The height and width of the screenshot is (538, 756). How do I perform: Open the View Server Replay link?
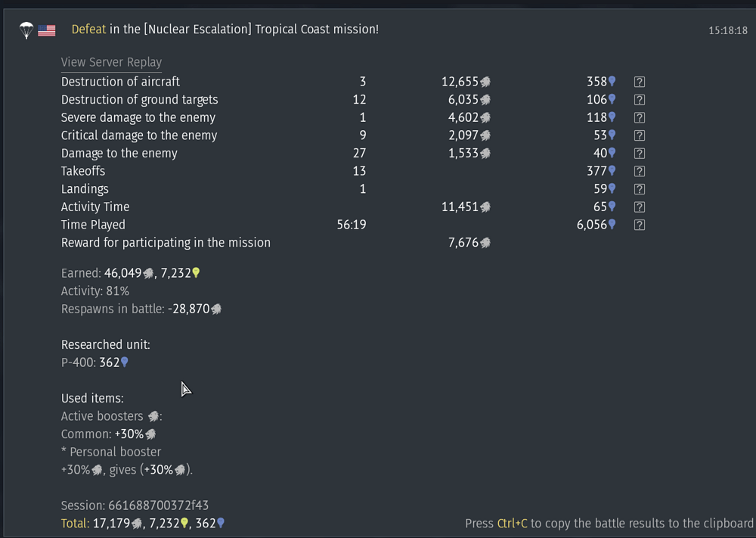111,62
